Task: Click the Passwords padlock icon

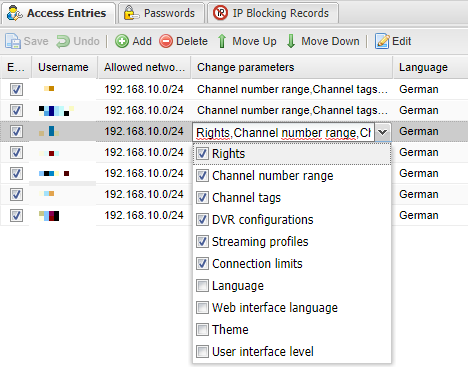Action: point(131,13)
